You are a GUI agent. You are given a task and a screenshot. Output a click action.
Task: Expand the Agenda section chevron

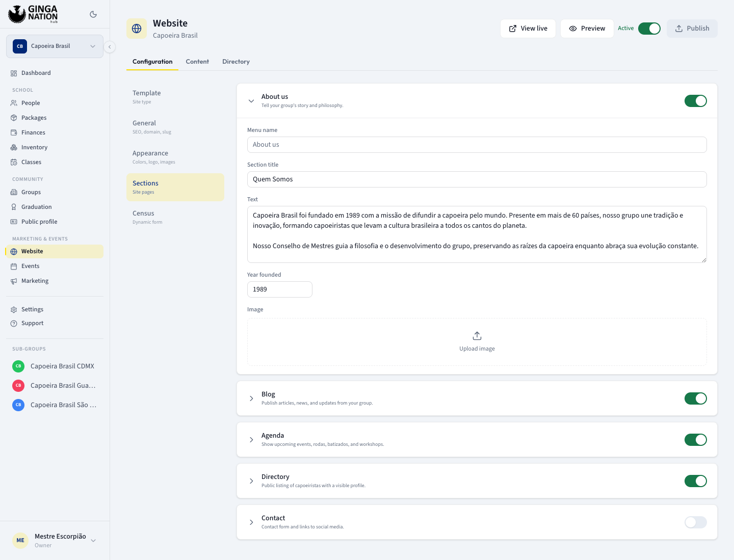[251, 440]
